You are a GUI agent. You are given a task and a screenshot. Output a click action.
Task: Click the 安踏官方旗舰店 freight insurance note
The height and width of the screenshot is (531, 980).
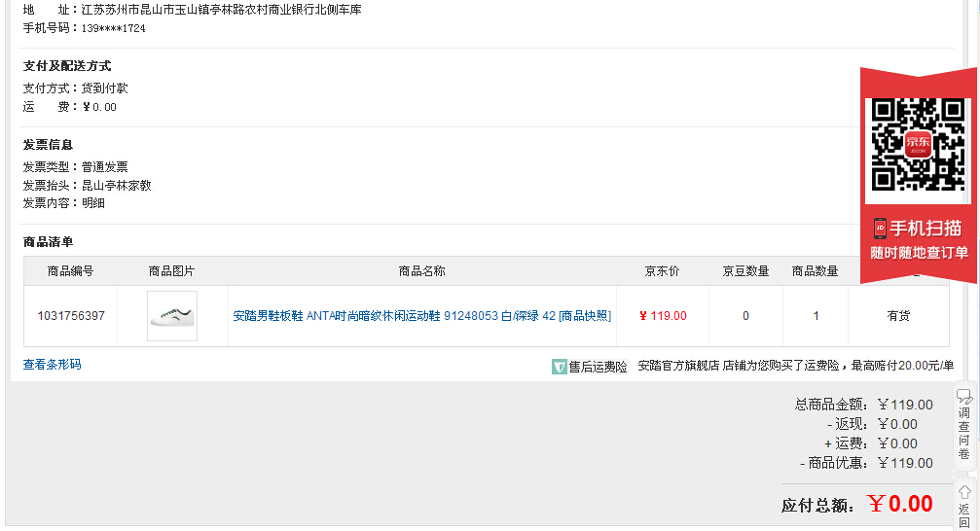click(x=796, y=366)
